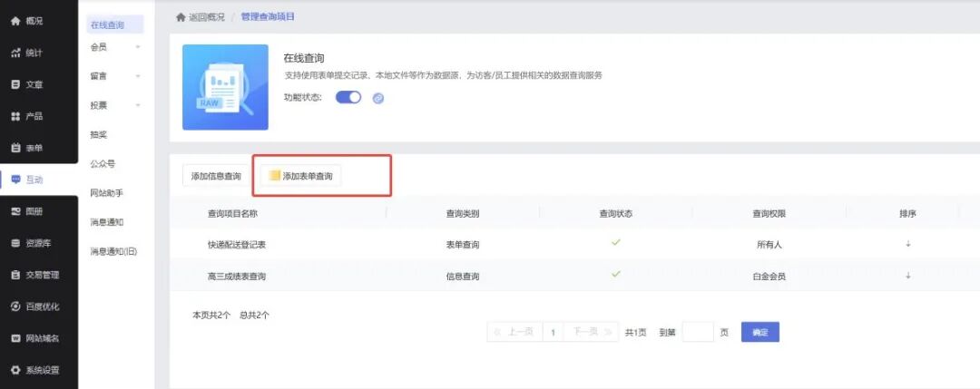
Task: Open 系统设置 gear icon
Action: coord(15,370)
